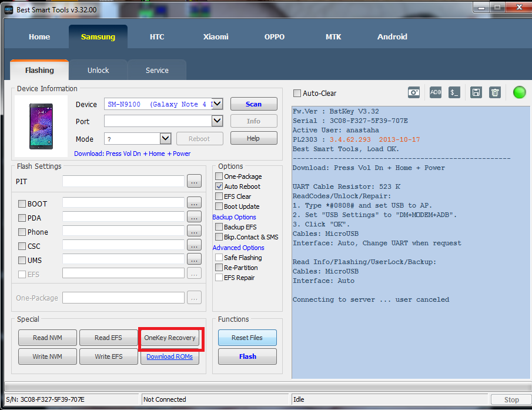Image resolution: width=532 pixels, height=410 pixels.
Task: Click the Best Smart Tools title icon
Action: coord(9,10)
